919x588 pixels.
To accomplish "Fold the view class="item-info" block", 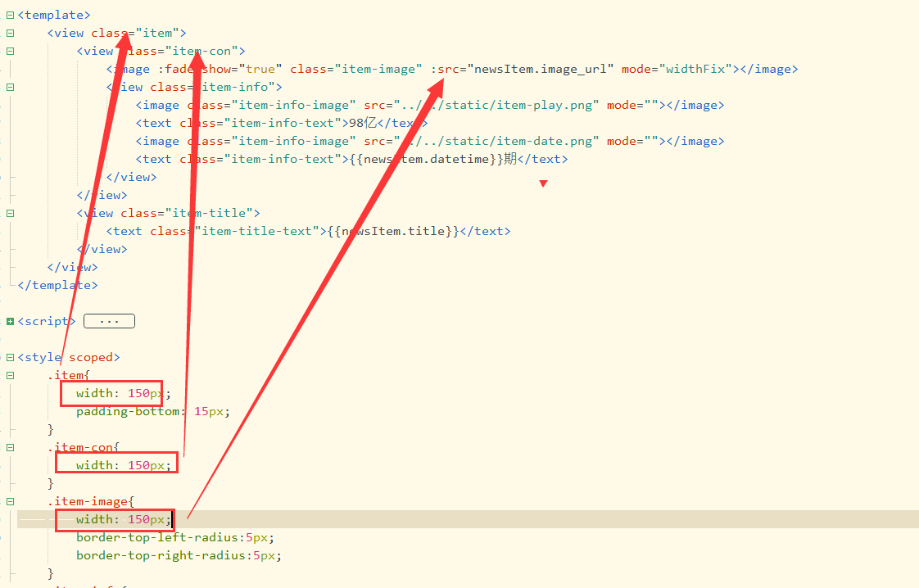I will pos(10,87).
